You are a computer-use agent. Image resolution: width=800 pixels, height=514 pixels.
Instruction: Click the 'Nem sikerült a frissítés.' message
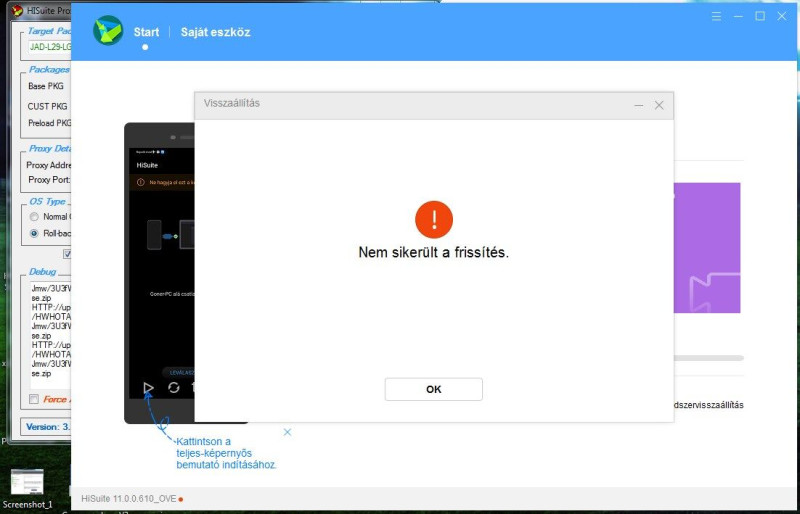(434, 252)
